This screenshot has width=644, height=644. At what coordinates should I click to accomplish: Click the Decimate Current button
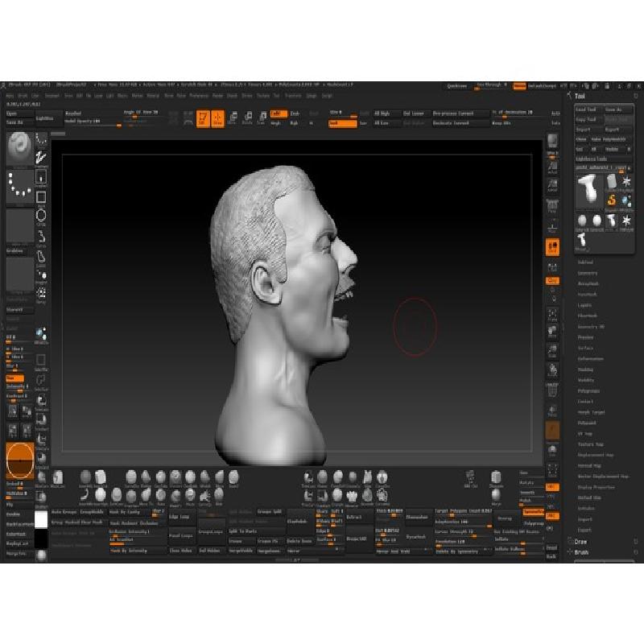coord(460,123)
